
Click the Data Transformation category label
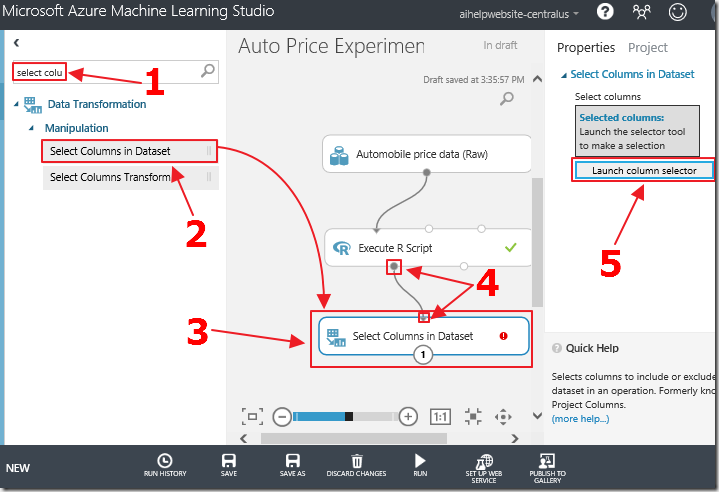click(97, 105)
